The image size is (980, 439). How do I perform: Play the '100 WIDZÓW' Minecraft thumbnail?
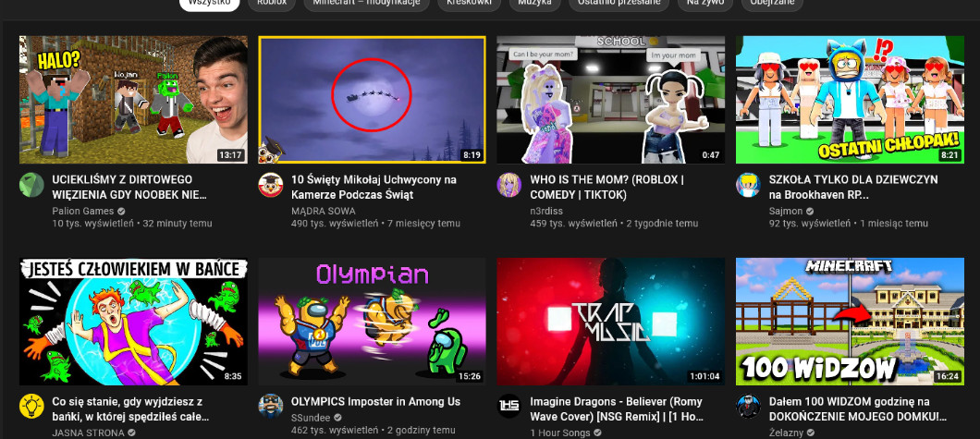pos(849,321)
